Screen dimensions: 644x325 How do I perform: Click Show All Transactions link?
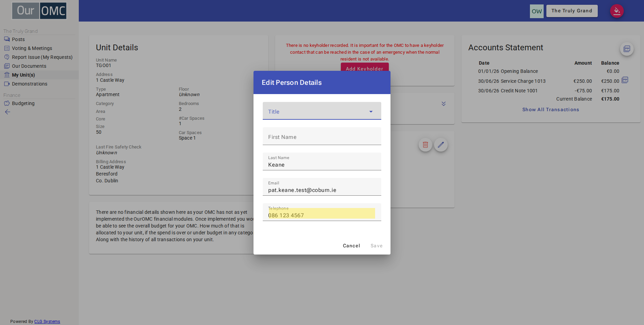(x=551, y=109)
